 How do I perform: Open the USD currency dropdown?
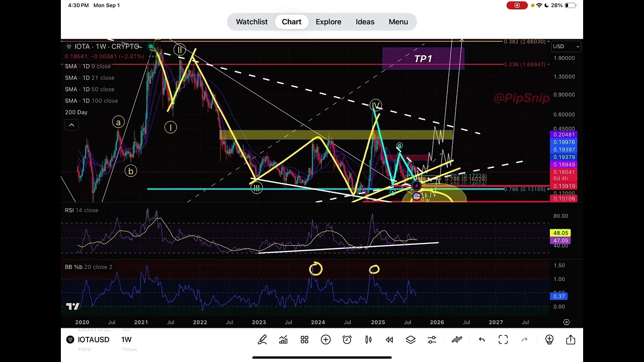(x=567, y=46)
